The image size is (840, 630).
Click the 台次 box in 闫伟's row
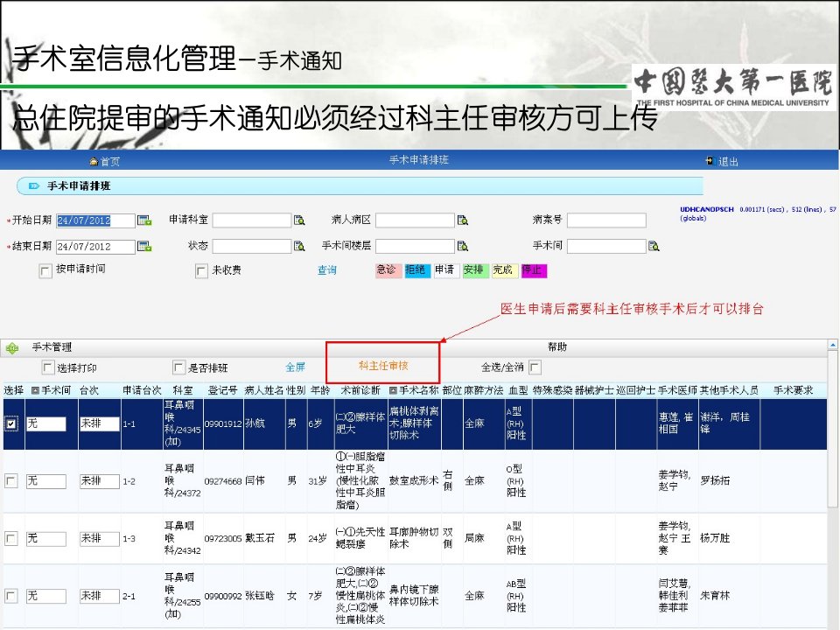click(x=100, y=481)
